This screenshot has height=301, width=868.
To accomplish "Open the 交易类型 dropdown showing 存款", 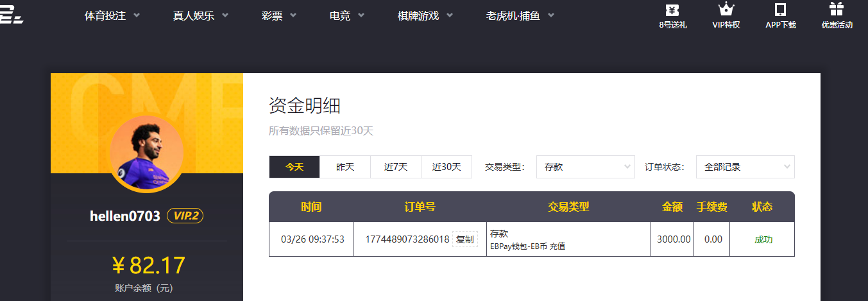I will (x=585, y=167).
